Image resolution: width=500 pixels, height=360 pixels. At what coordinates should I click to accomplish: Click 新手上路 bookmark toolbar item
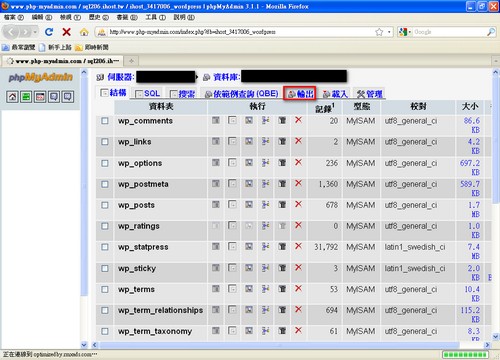pos(55,47)
